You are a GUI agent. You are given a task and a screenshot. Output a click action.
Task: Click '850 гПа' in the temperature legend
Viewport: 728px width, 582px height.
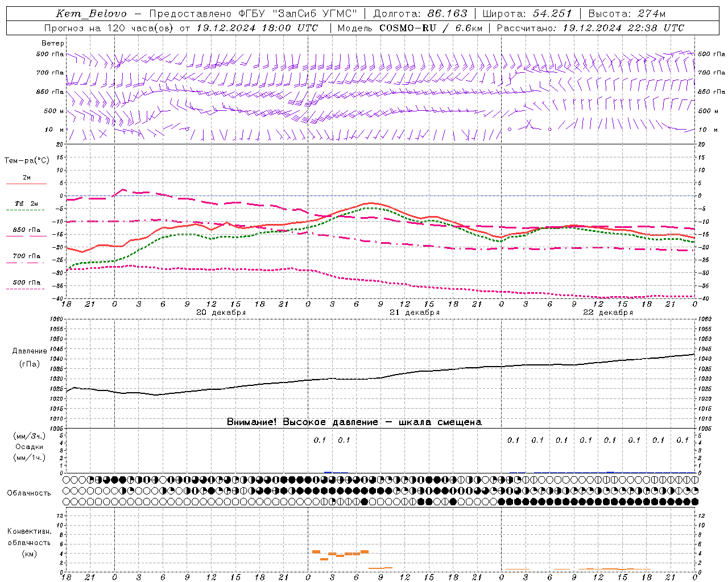27,230
